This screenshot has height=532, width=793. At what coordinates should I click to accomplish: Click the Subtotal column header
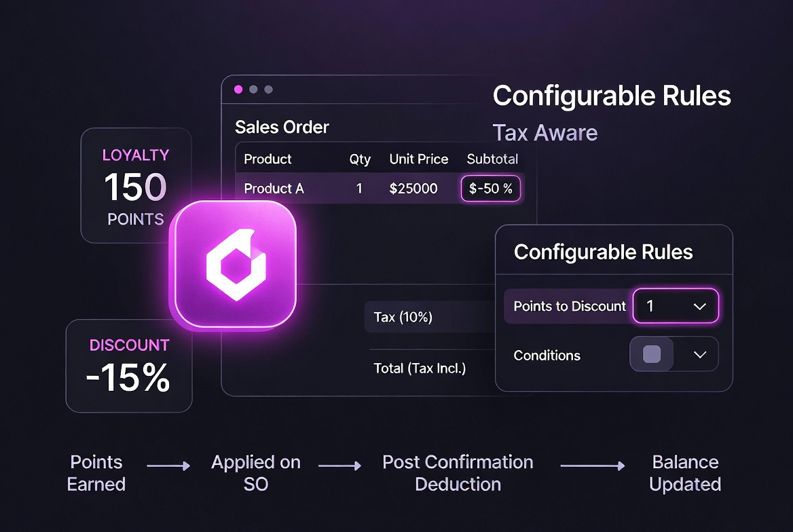click(x=492, y=159)
